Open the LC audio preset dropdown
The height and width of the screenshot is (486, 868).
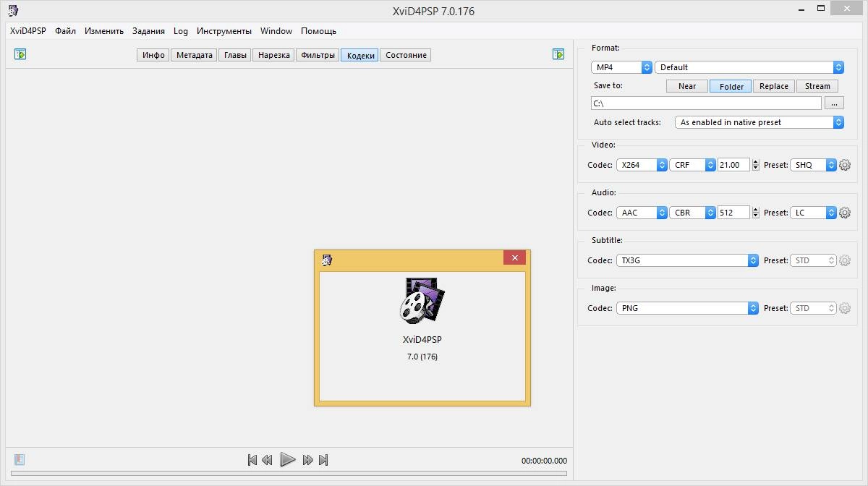813,213
